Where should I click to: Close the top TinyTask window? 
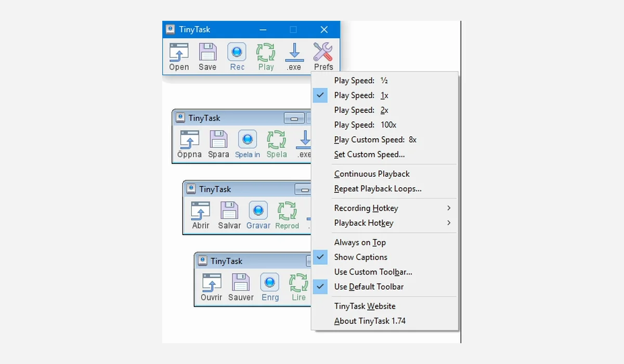point(324,30)
